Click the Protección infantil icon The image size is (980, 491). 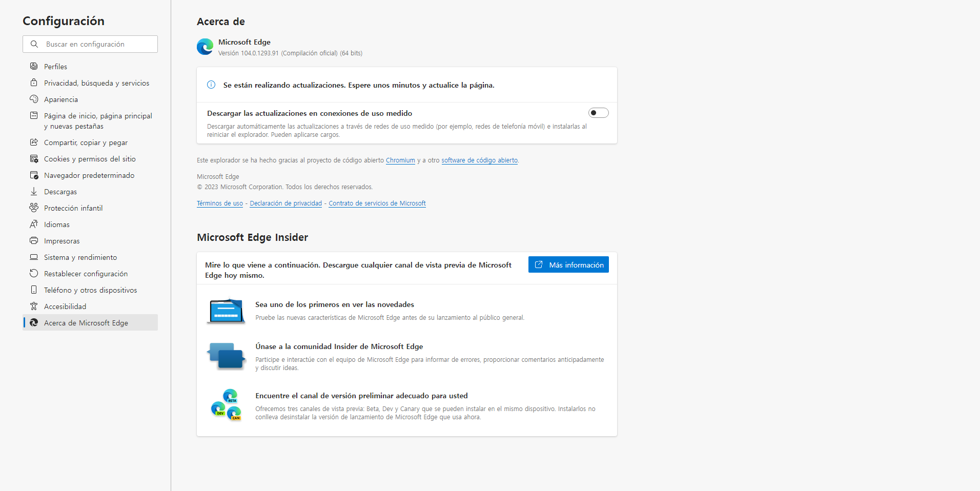pyautogui.click(x=34, y=208)
